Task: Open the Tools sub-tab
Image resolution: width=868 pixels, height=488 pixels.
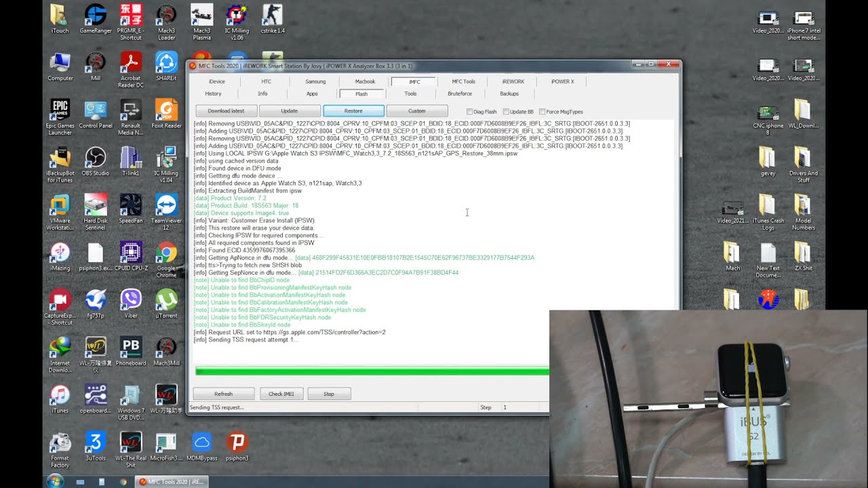Action: coord(410,94)
